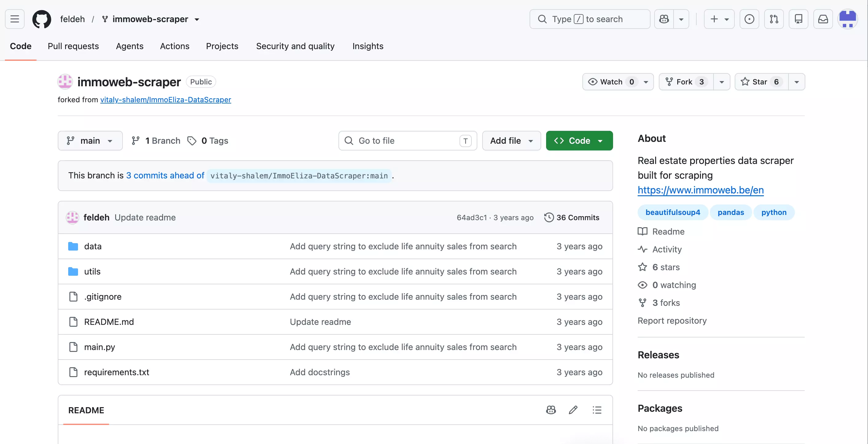Open pull requests icon in header
Image resolution: width=868 pixels, height=444 pixels.
(x=774, y=19)
